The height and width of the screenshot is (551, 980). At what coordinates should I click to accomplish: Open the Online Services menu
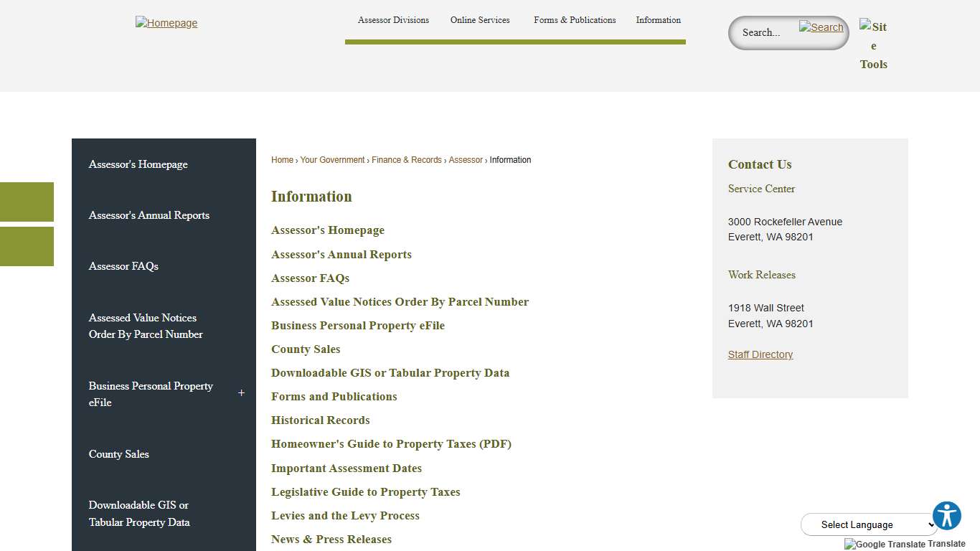479,20
